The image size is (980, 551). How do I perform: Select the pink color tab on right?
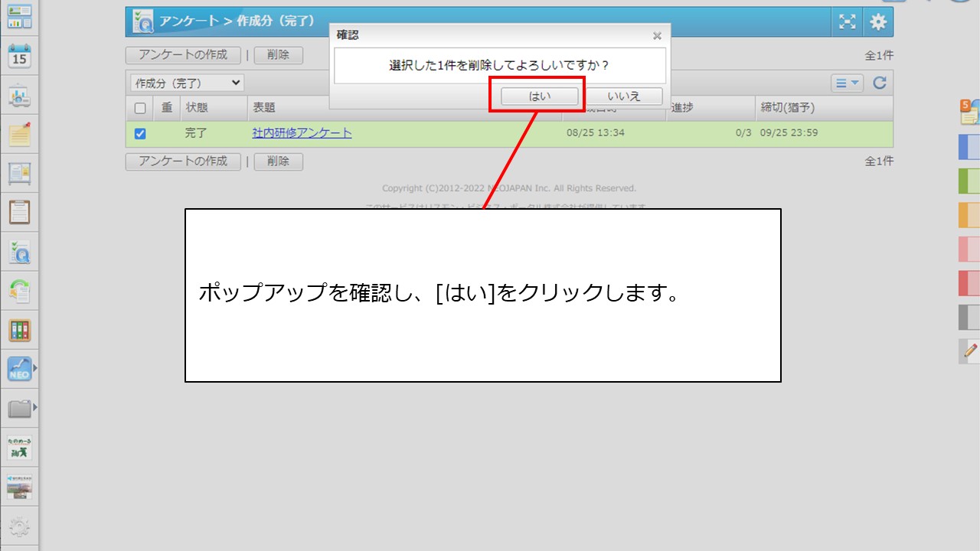pyautogui.click(x=969, y=249)
